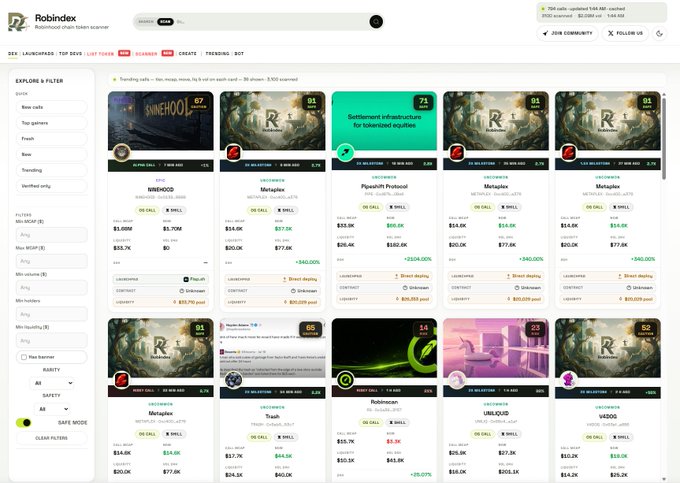
Task: Click into the main search text box
Action: (x=271, y=22)
